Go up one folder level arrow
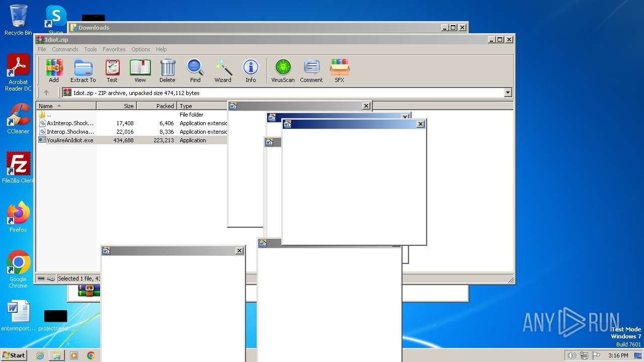 coord(46,93)
